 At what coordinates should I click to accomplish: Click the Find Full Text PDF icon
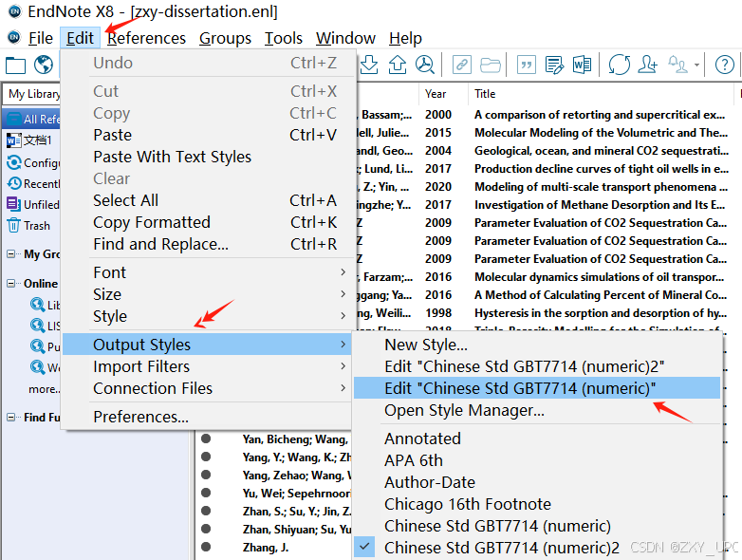425,65
